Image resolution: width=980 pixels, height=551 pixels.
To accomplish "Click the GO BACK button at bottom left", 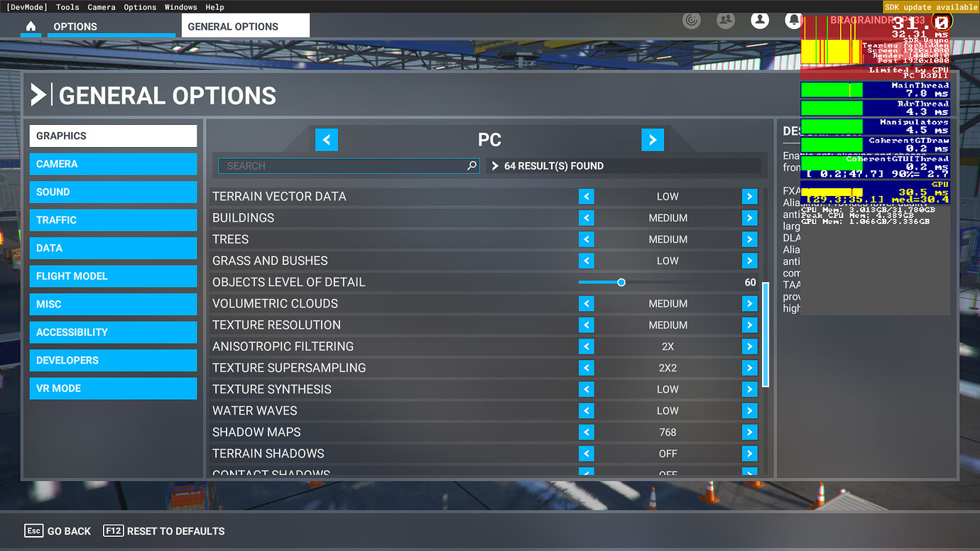I will pyautogui.click(x=57, y=530).
